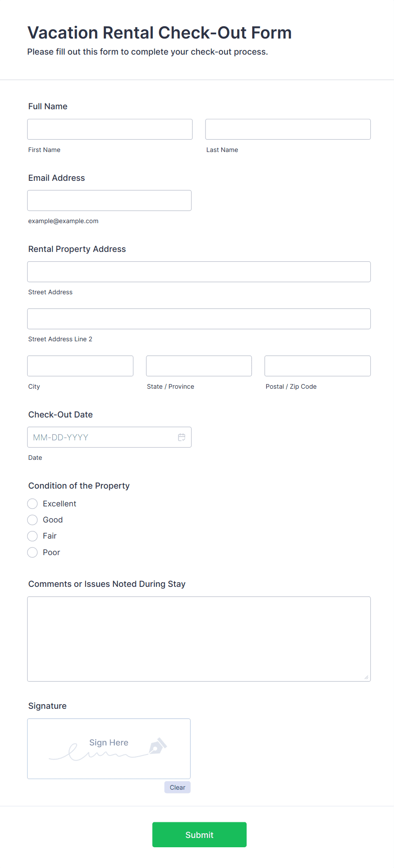394x868 pixels.
Task: Focus the State / Province field
Action: click(199, 366)
